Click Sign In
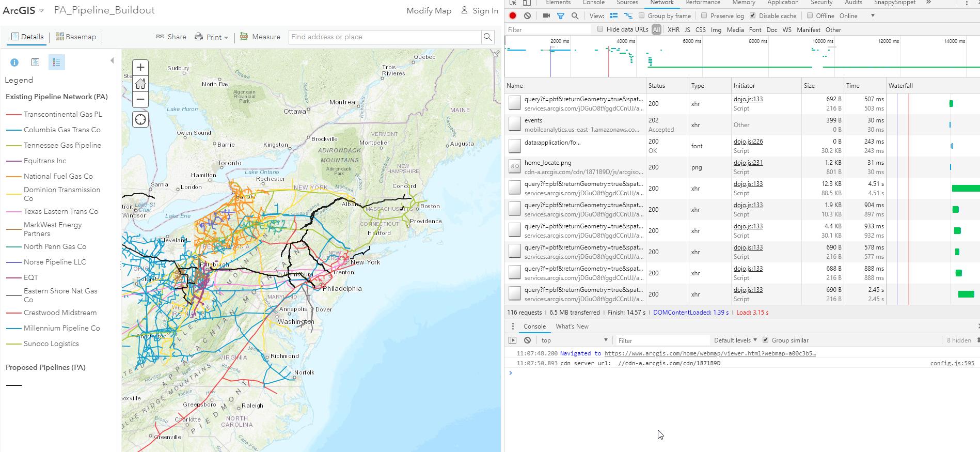Screen dimensions: 980x452 click(480, 11)
